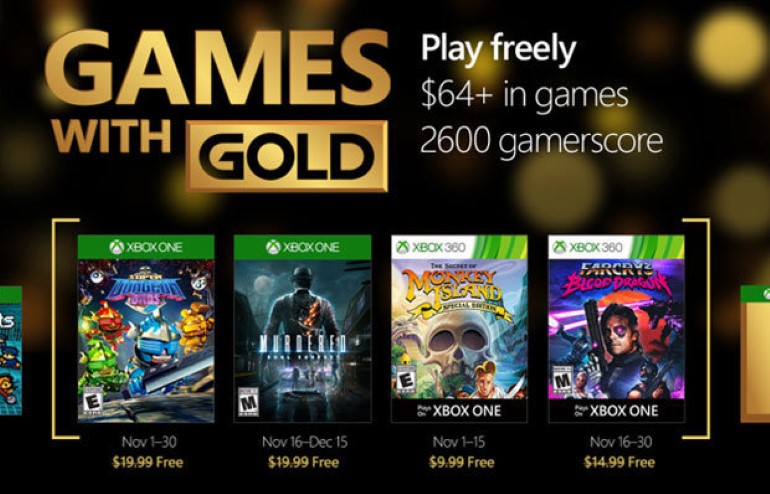
Task: Click the ESRB rating icon on Monkey Island cover
Action: pos(403,383)
